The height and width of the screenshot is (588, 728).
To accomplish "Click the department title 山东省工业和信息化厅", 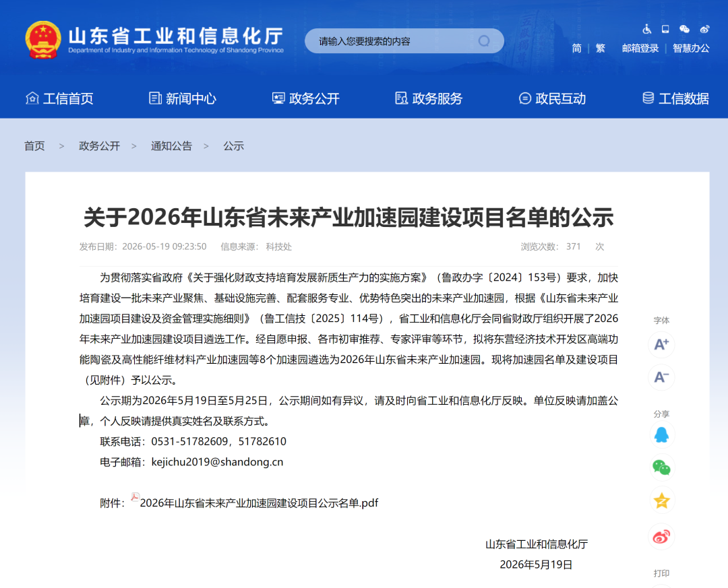I will pyautogui.click(x=175, y=35).
